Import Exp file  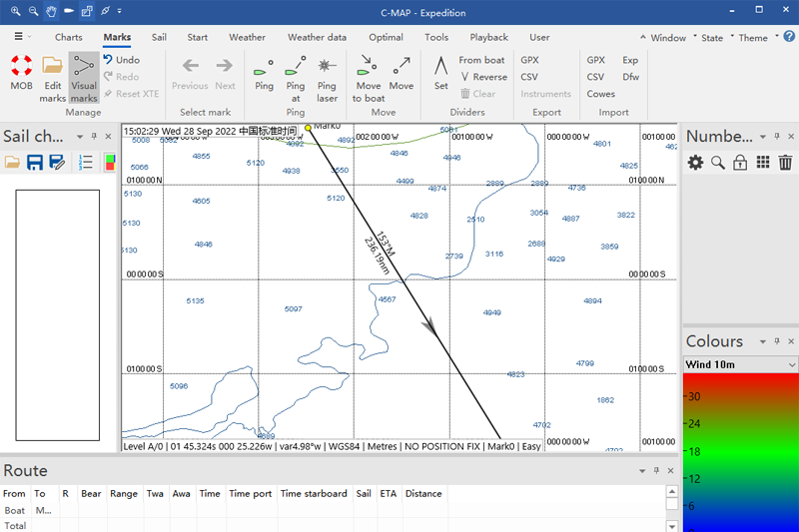(630, 60)
